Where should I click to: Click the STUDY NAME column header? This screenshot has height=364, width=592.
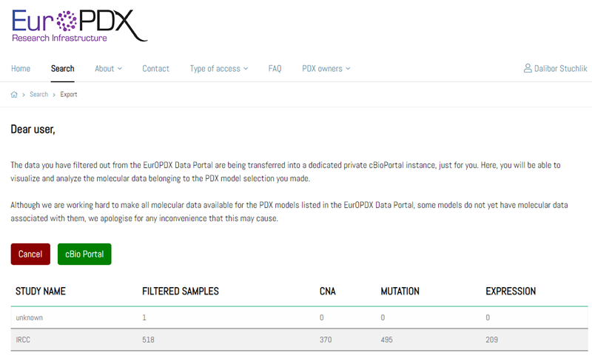click(x=41, y=291)
